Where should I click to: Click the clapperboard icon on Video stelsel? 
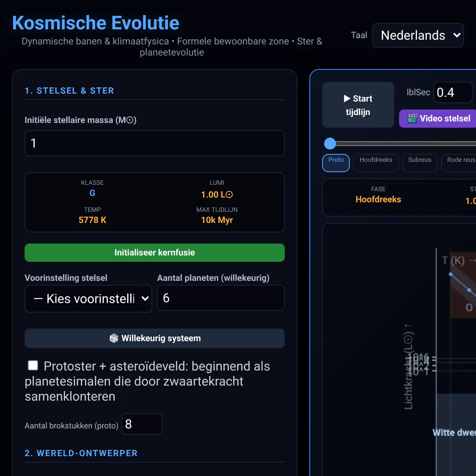[413, 119]
